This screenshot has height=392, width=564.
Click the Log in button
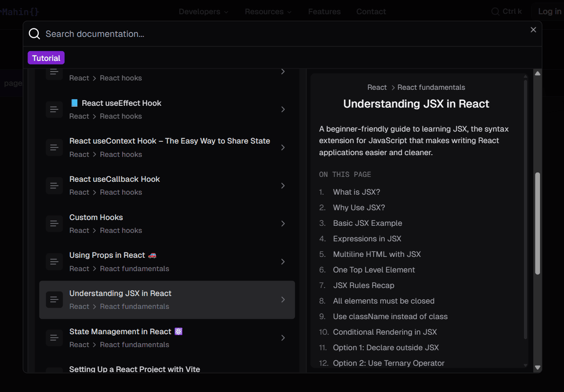[549, 12]
